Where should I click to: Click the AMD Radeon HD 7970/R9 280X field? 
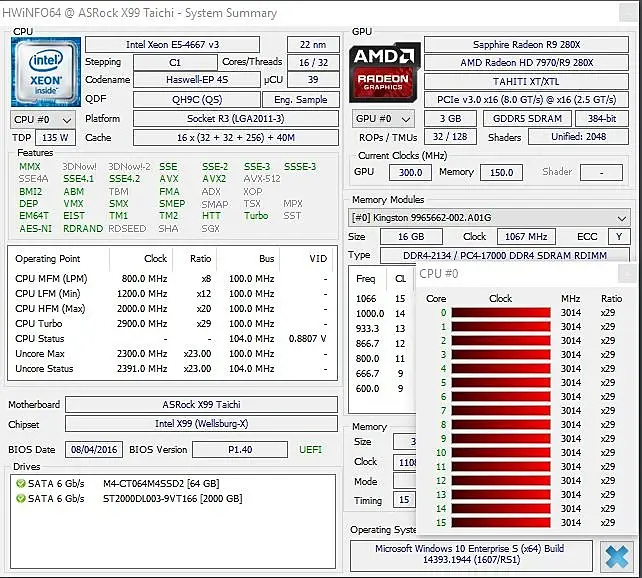point(526,63)
